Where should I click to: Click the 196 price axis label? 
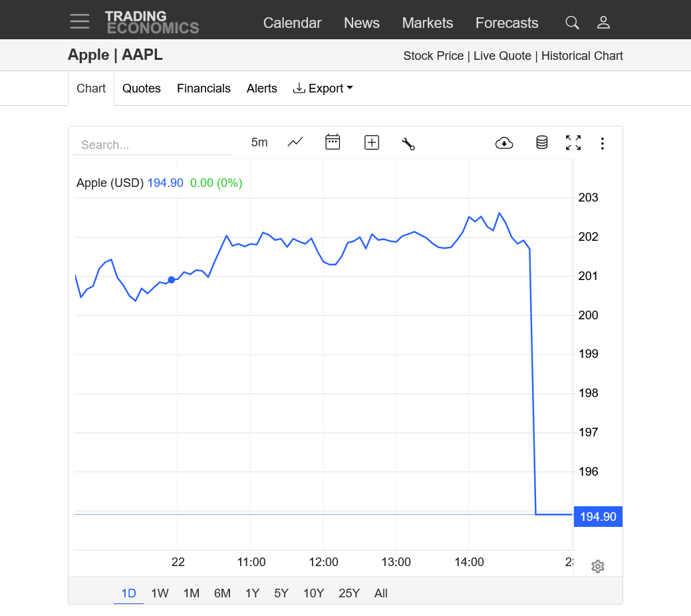pyautogui.click(x=589, y=472)
